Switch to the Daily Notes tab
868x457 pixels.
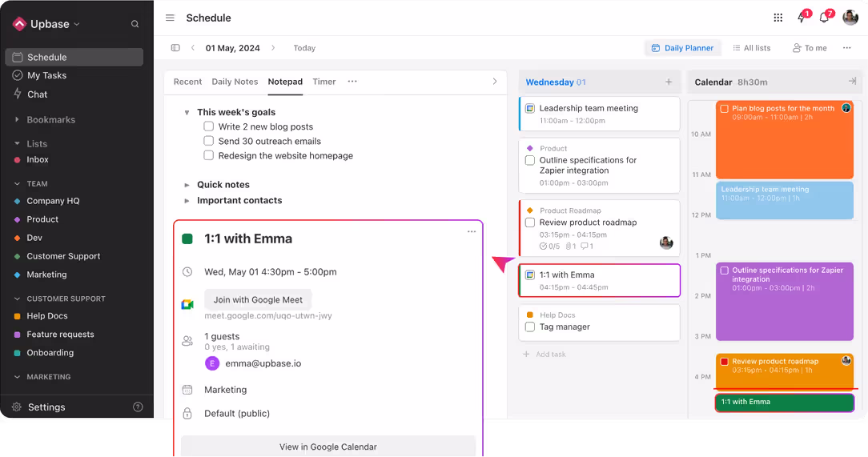(235, 82)
